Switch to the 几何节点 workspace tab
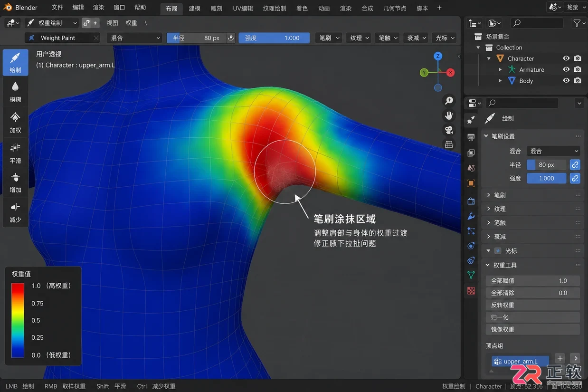This screenshot has height=392, width=588. pyautogui.click(x=395, y=8)
